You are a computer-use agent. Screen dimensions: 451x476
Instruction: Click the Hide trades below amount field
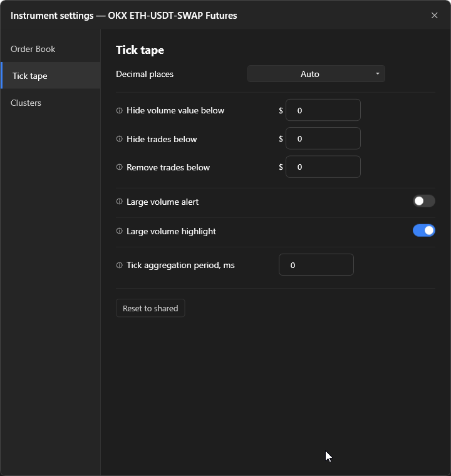coord(323,139)
